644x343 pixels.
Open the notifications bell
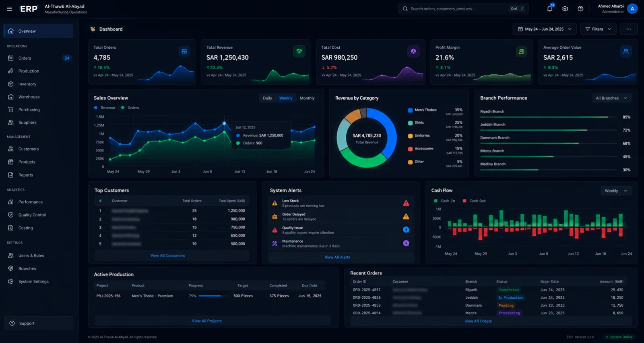[x=549, y=8]
